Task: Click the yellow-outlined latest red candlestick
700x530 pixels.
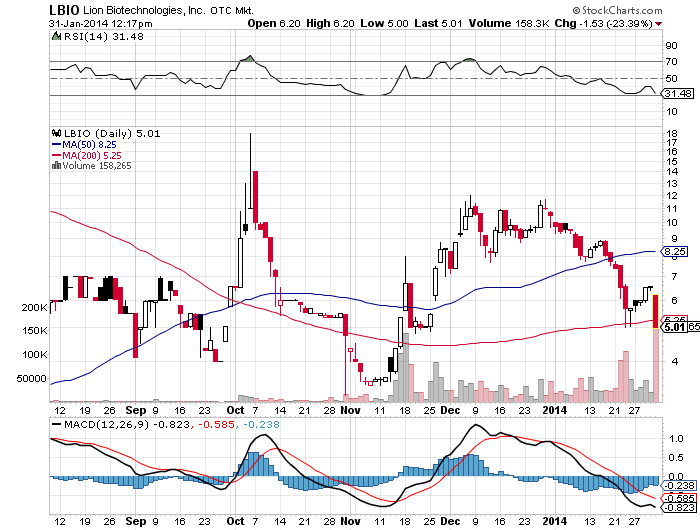Action: tap(656, 312)
